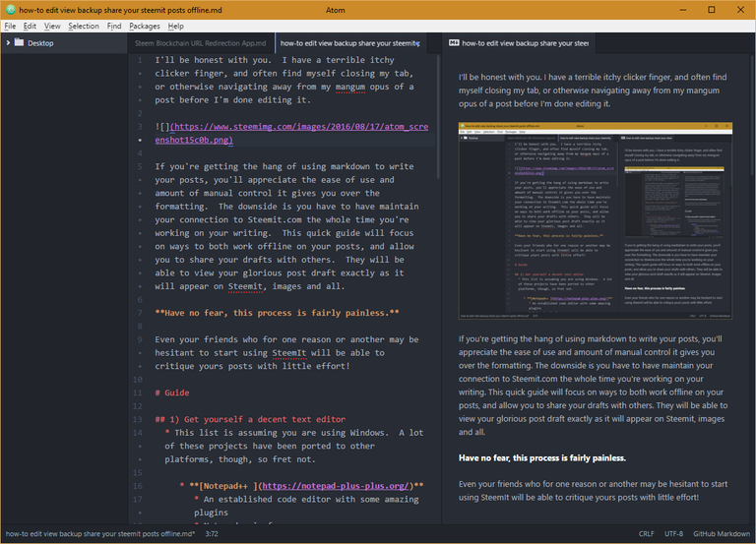Viewport: 756px width, 544px height.
Task: Click the underlined word 'Steemit,' in editor
Action: point(247,286)
